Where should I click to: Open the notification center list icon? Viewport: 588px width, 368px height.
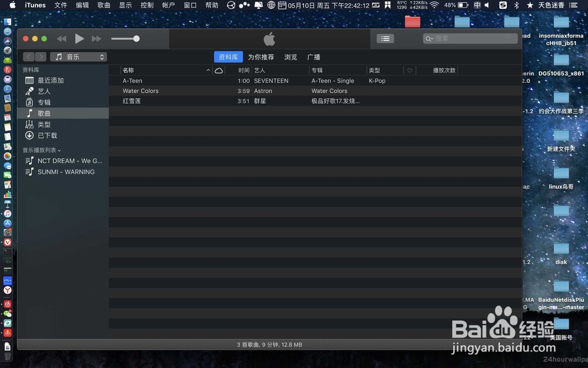pyautogui.click(x=573, y=5)
